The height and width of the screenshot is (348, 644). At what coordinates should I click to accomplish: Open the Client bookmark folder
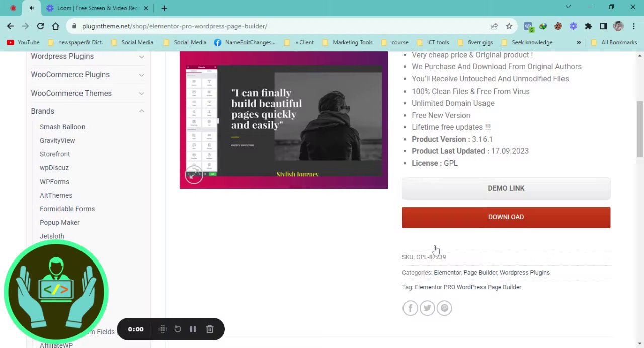pos(299,42)
